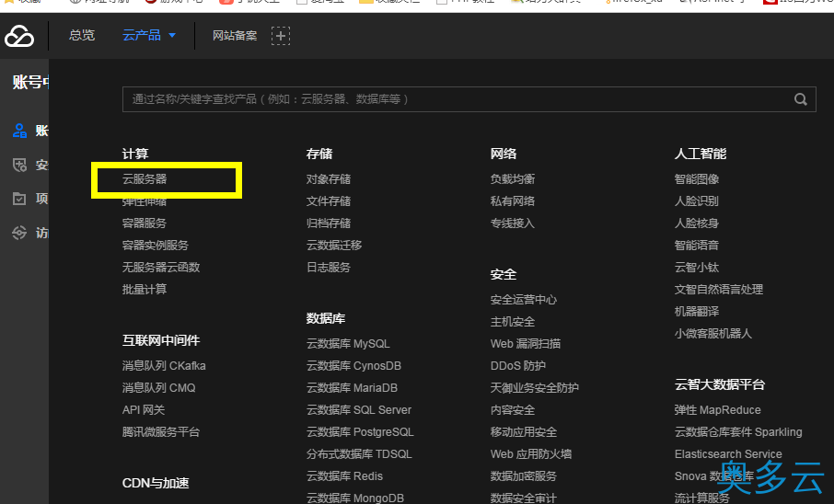Open 智能图像 link

[x=697, y=179]
